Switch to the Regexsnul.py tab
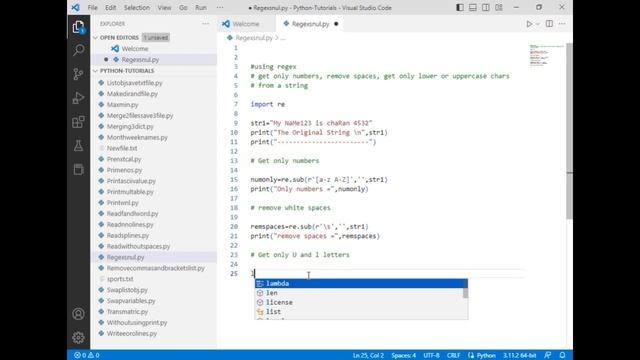 [x=311, y=24]
